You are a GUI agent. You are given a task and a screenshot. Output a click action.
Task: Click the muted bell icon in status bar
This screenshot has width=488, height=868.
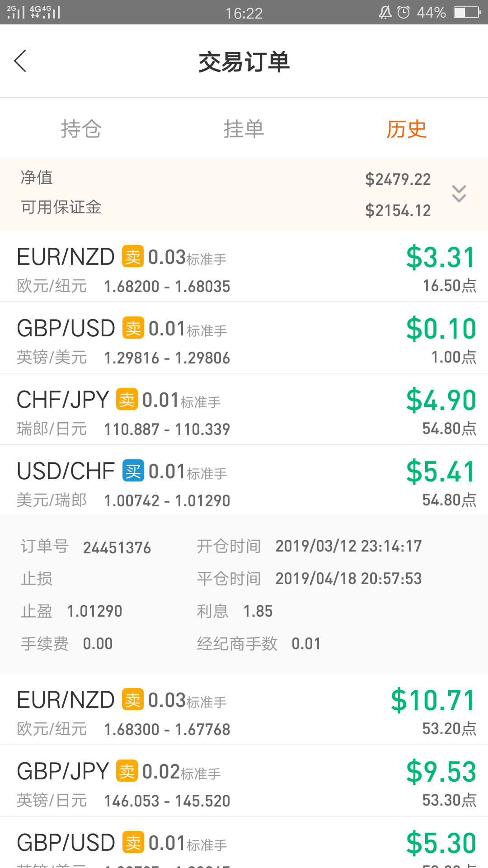pyautogui.click(x=385, y=12)
